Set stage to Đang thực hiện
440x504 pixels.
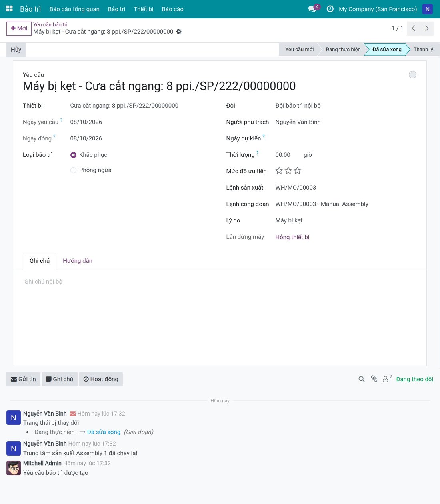pos(343,50)
